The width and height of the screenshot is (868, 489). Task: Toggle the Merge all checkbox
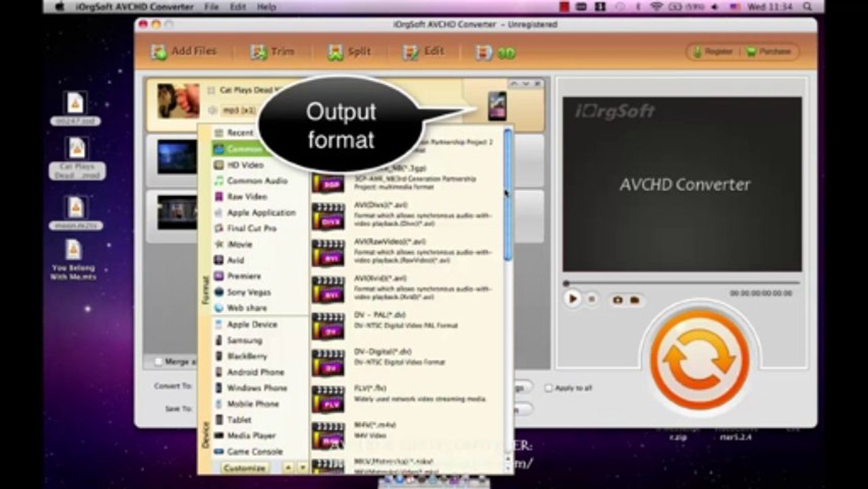click(159, 362)
